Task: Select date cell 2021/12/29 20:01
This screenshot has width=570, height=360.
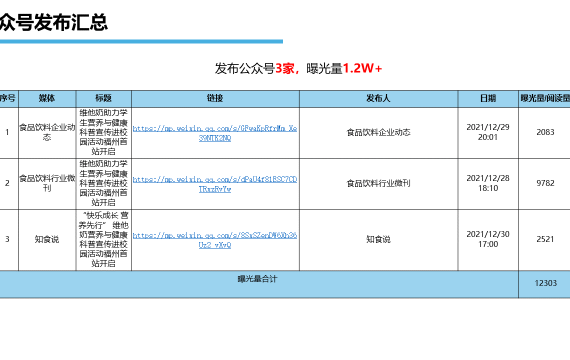Action: [488, 132]
